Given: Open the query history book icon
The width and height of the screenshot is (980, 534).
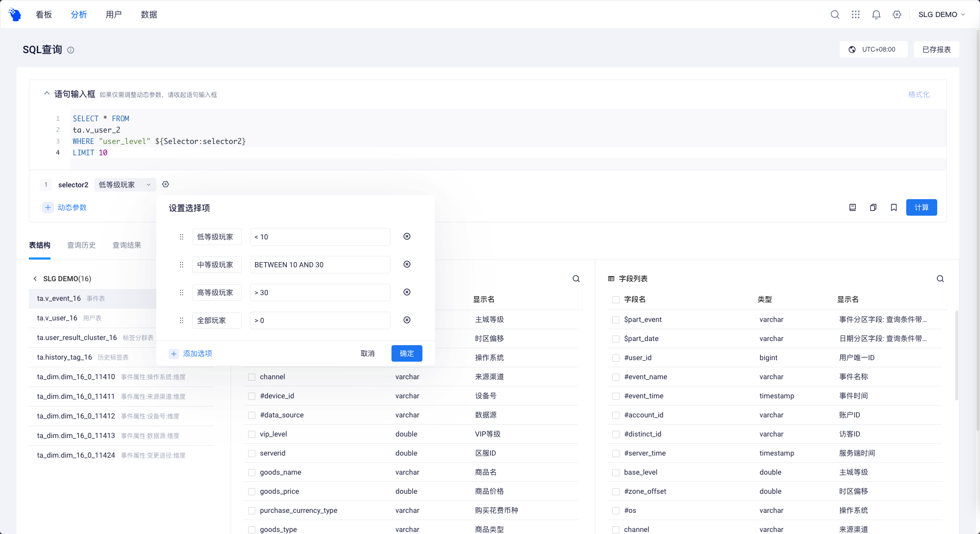Looking at the screenshot, I should point(852,207).
